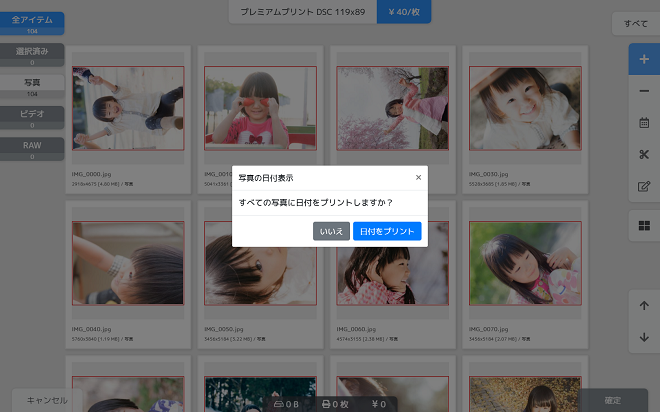Click the minus icon in right toolbar
The image size is (660, 412).
pyautogui.click(x=643, y=91)
